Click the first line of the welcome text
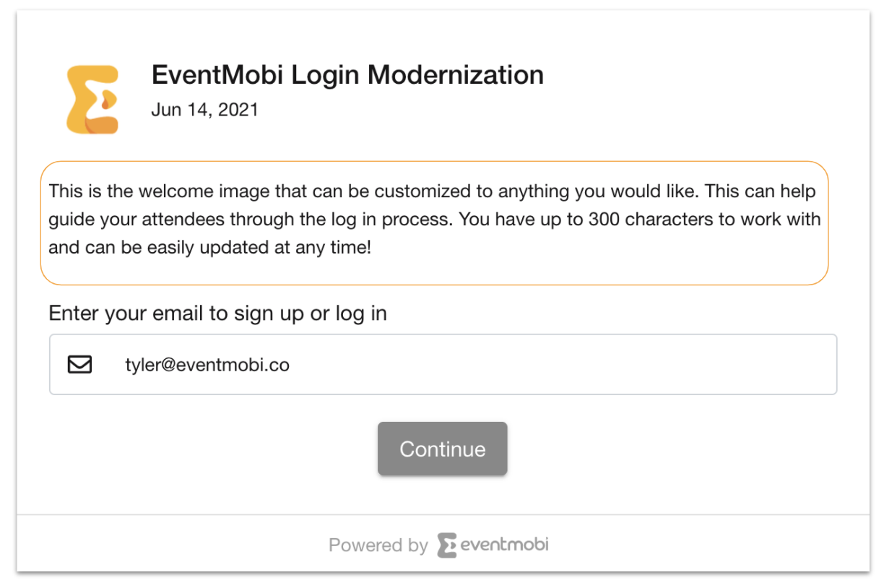 coord(433,192)
